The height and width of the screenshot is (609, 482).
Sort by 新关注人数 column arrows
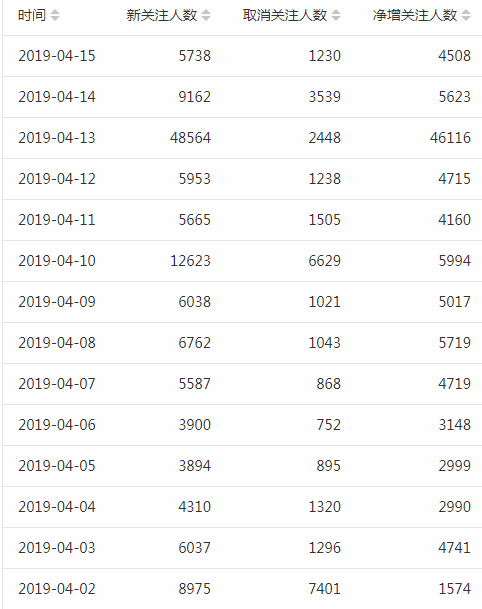pos(206,16)
